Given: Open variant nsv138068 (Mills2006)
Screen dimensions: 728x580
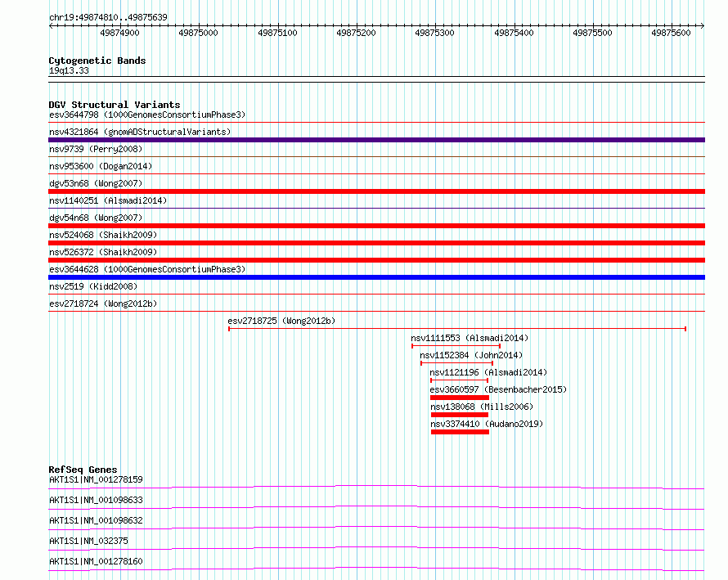Looking at the screenshot, I should (482, 407).
